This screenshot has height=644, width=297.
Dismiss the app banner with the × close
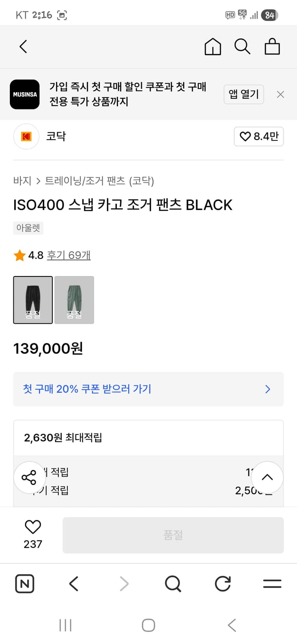[280, 94]
